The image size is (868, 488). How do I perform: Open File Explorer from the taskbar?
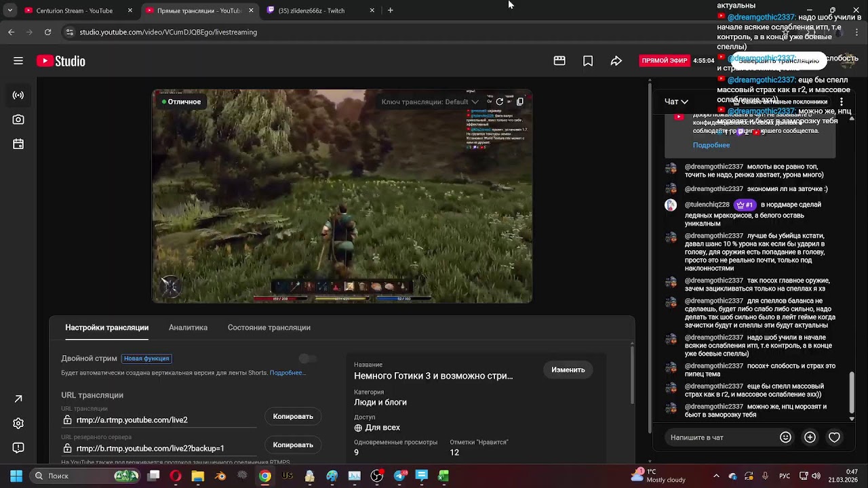(x=198, y=476)
